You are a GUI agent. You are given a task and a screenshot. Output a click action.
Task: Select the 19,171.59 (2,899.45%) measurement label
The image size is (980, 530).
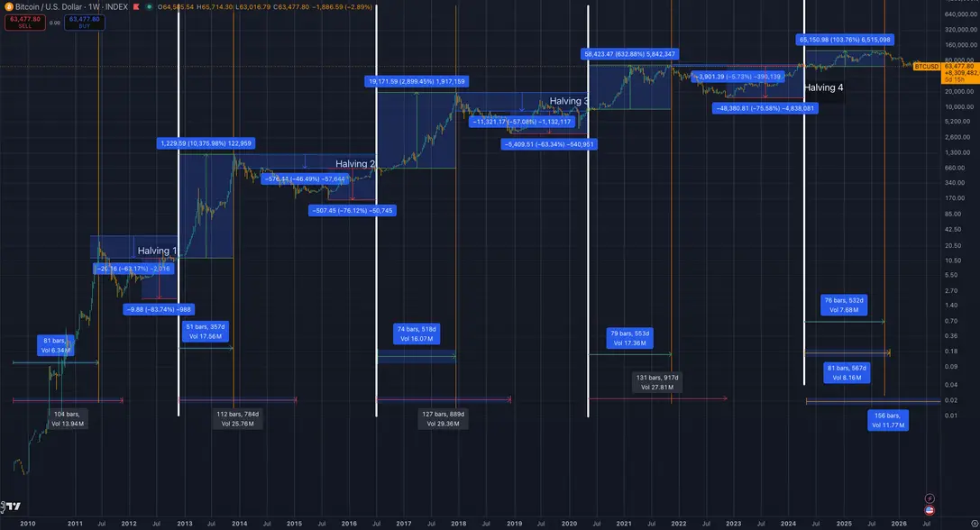point(417,81)
